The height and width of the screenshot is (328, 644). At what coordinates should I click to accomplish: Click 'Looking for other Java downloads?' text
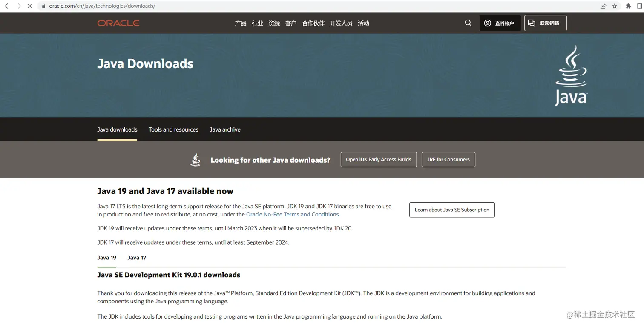(270, 160)
